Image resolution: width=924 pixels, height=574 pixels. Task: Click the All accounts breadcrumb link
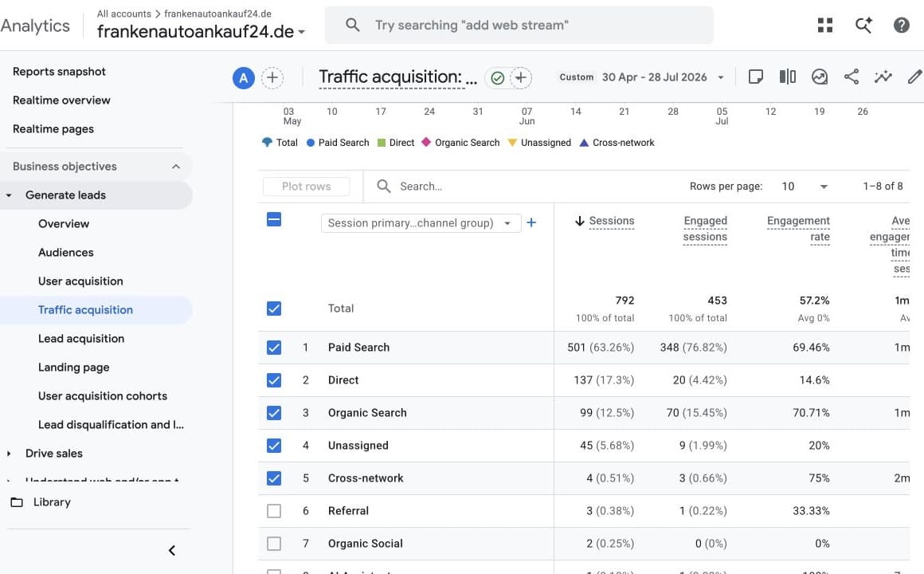pyautogui.click(x=123, y=14)
